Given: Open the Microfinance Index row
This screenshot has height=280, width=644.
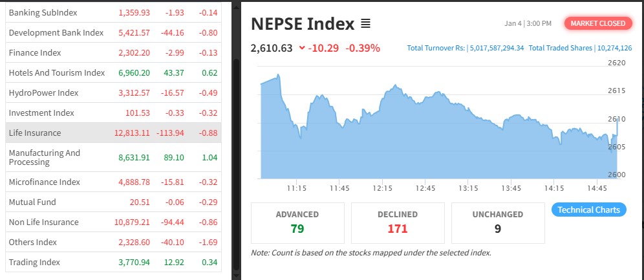Looking at the screenshot, I should 113,182.
